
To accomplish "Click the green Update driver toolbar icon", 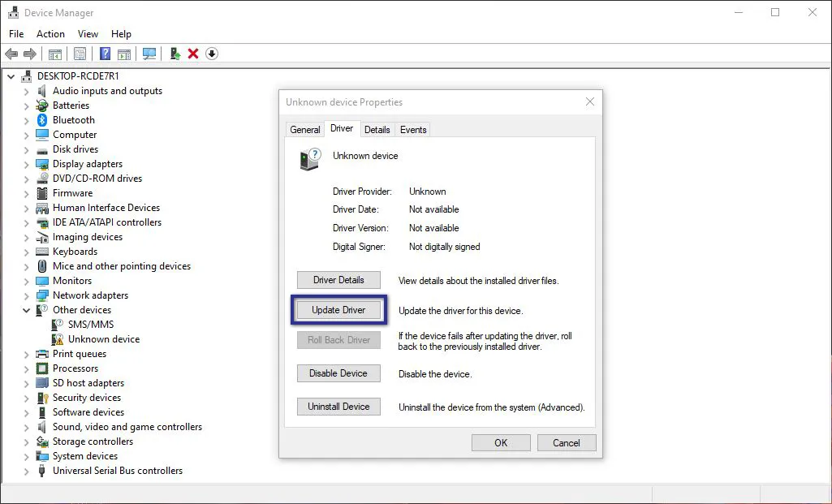I will coord(175,54).
